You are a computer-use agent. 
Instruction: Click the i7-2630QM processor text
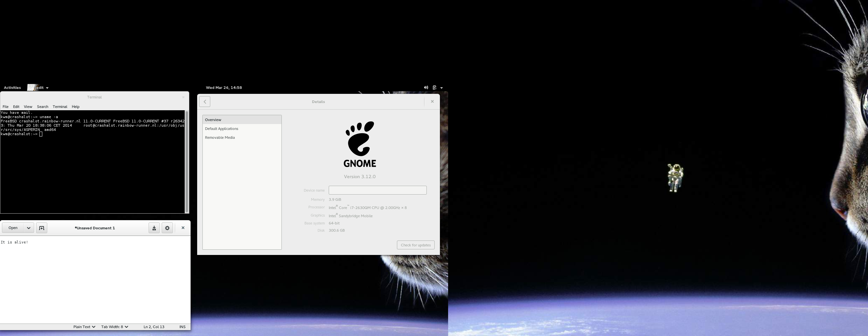point(368,208)
